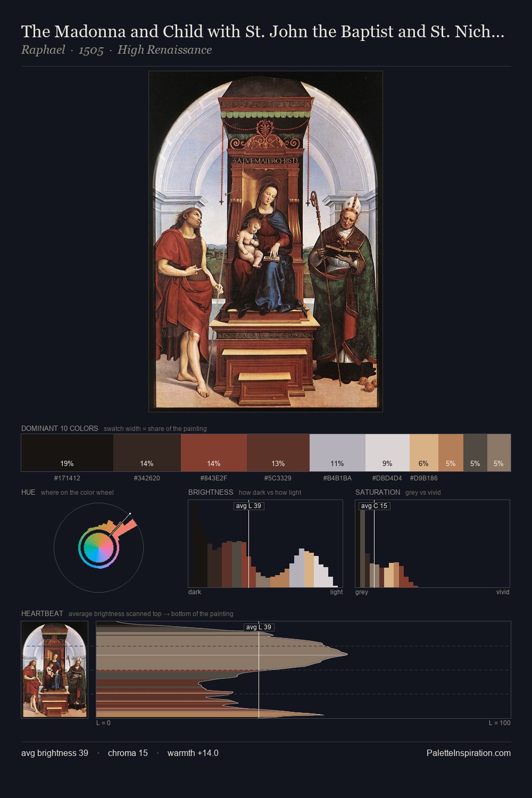Click the 'chroma 15' footer stat
The image size is (532, 798).
[x=128, y=753]
